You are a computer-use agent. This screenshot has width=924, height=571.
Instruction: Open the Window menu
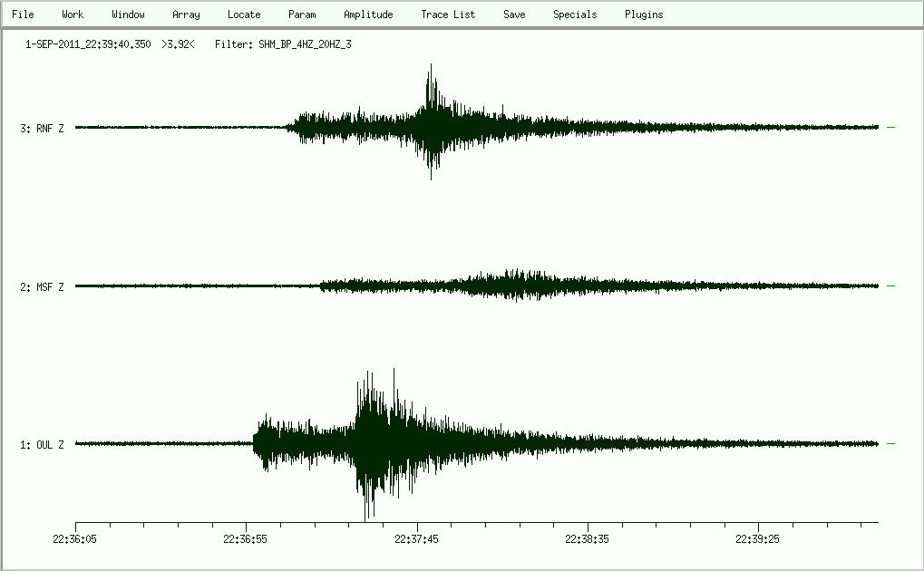pos(128,15)
